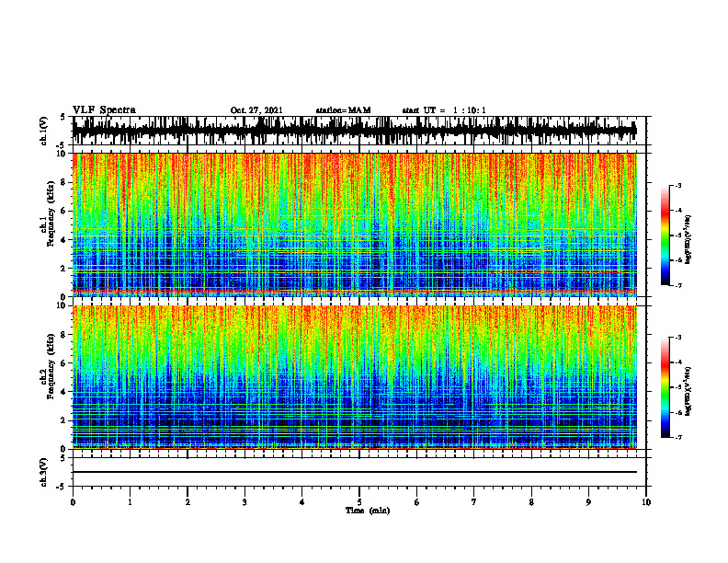728x563 pixels.
Task: Click the ch.2 color scale bar
Action: (x=665, y=387)
